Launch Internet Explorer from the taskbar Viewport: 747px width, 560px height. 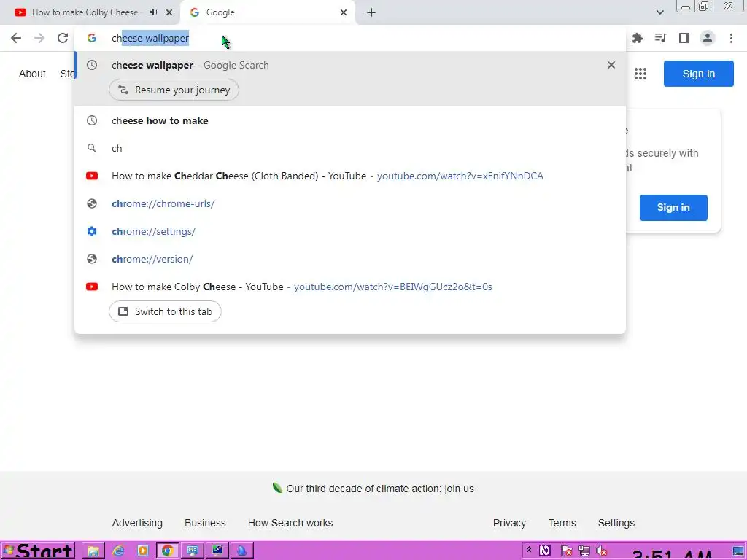tap(118, 551)
